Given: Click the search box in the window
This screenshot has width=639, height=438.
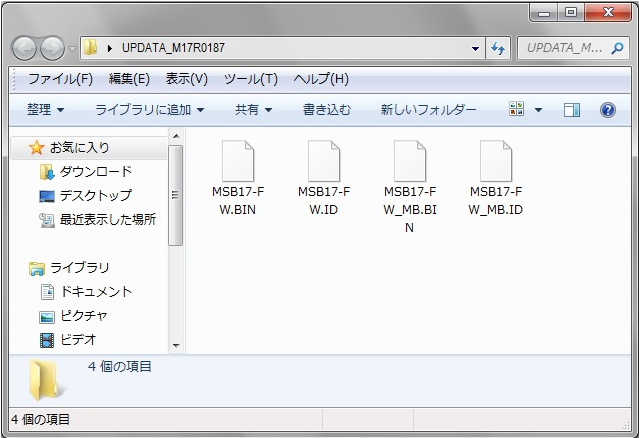Looking at the screenshot, I should (x=565, y=48).
